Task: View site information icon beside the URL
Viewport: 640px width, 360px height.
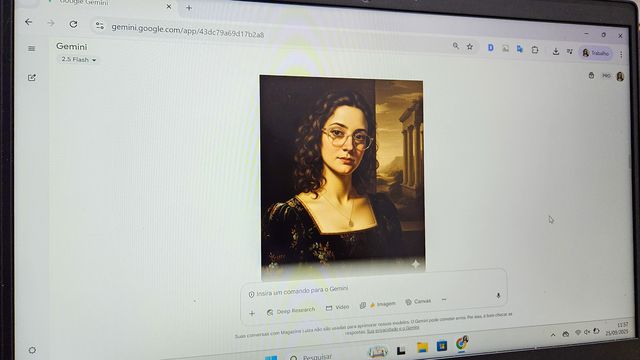Action: click(100, 26)
